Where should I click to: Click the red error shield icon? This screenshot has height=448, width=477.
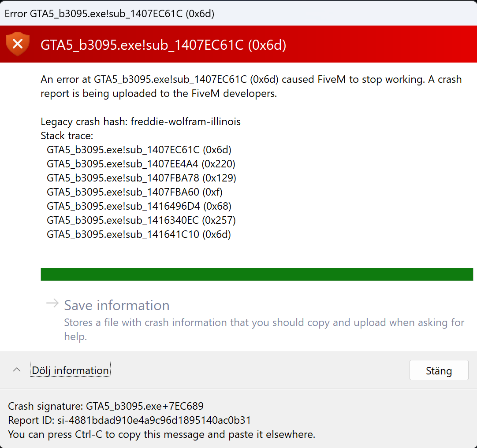click(18, 44)
